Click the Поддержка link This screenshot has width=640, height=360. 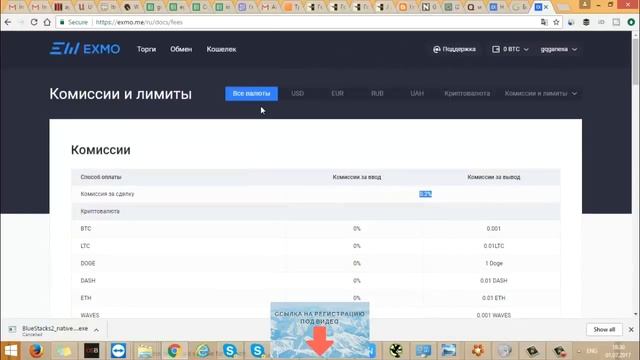(459, 49)
